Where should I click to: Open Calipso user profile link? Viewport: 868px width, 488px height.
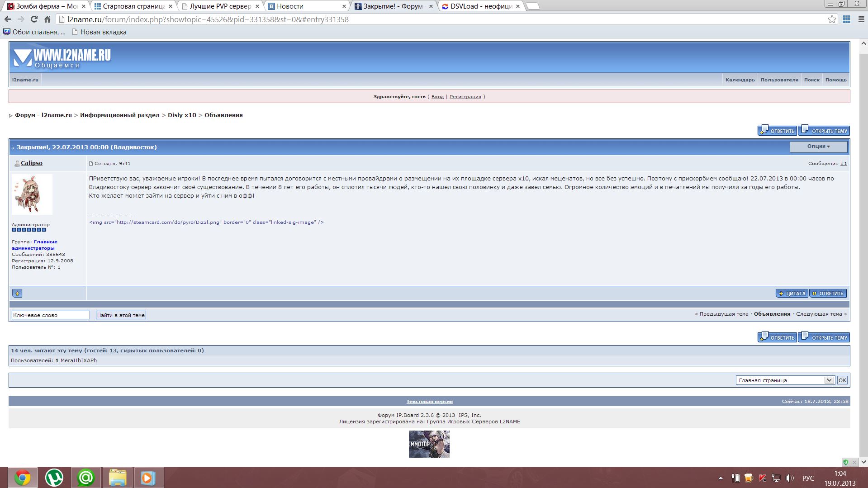pyautogui.click(x=31, y=163)
